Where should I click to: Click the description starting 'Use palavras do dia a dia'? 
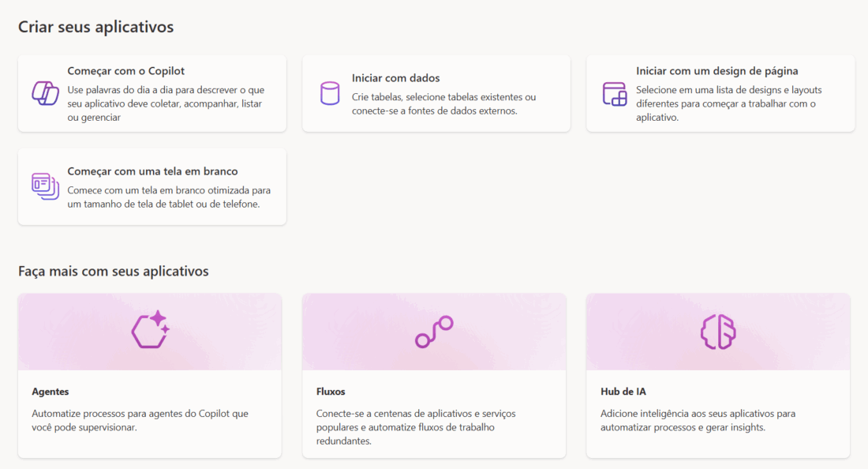pyautogui.click(x=166, y=103)
